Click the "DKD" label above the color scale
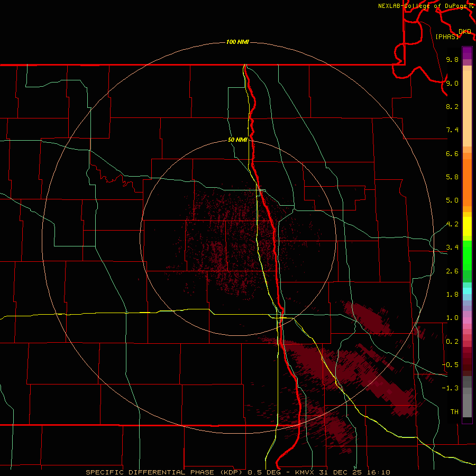476x476 pixels. [465, 32]
